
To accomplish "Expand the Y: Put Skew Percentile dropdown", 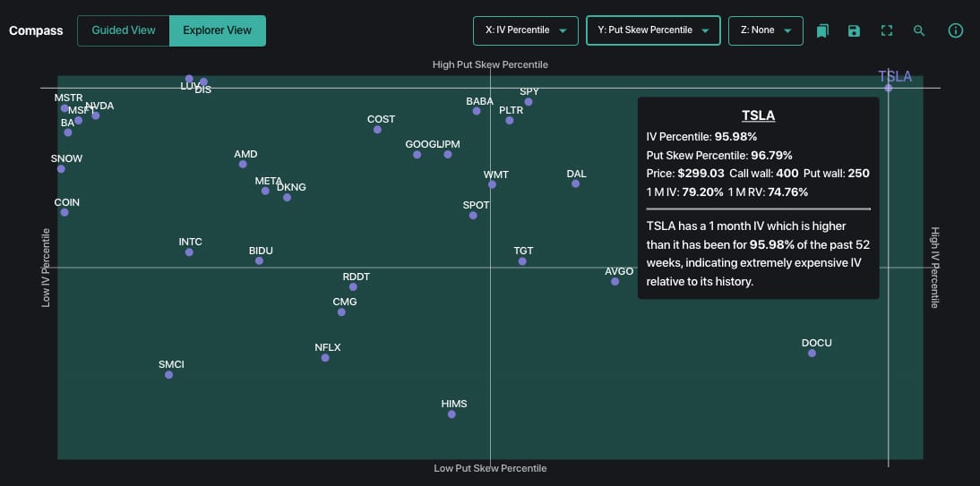I will click(x=653, y=30).
